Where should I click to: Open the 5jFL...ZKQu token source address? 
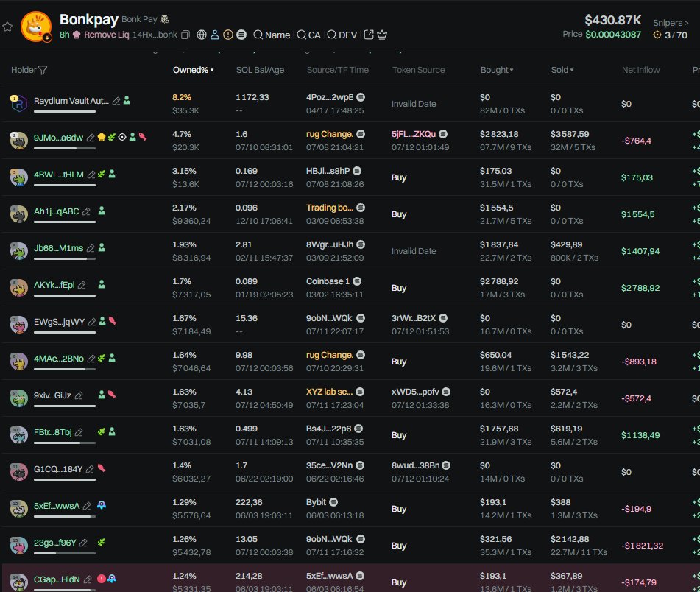pyautogui.click(x=414, y=134)
